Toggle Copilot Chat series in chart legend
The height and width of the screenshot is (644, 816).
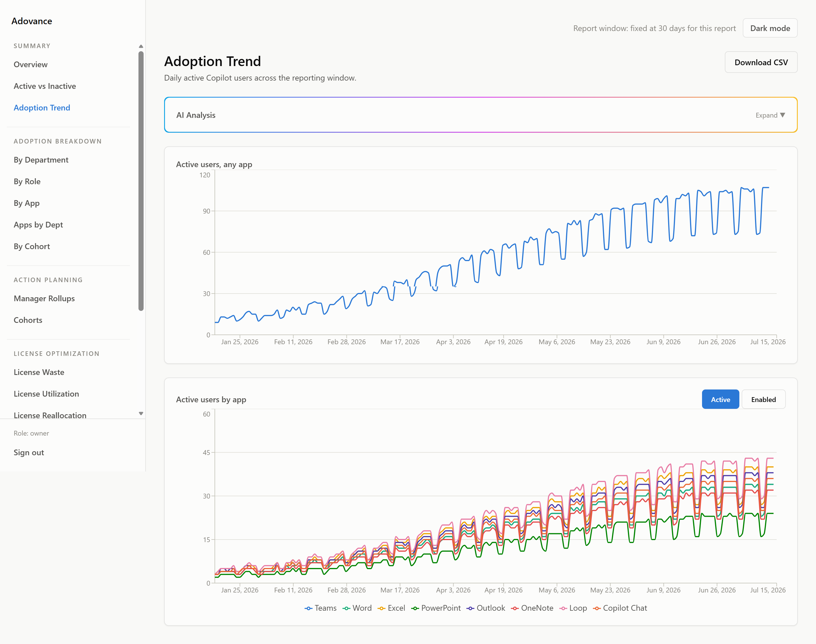620,608
